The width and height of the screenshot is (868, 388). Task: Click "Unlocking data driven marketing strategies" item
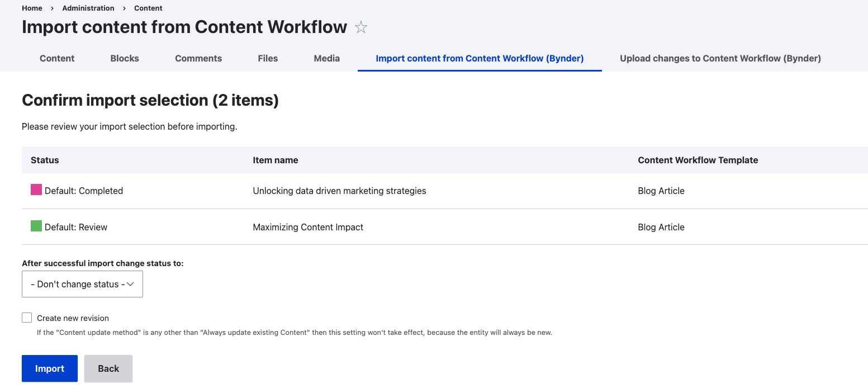[339, 191]
